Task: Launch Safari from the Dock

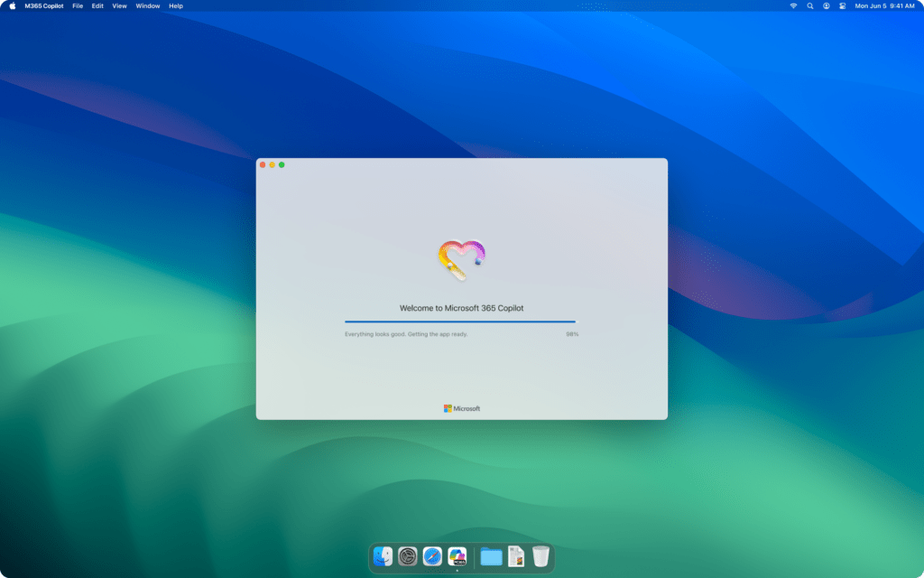Action: coord(430,556)
